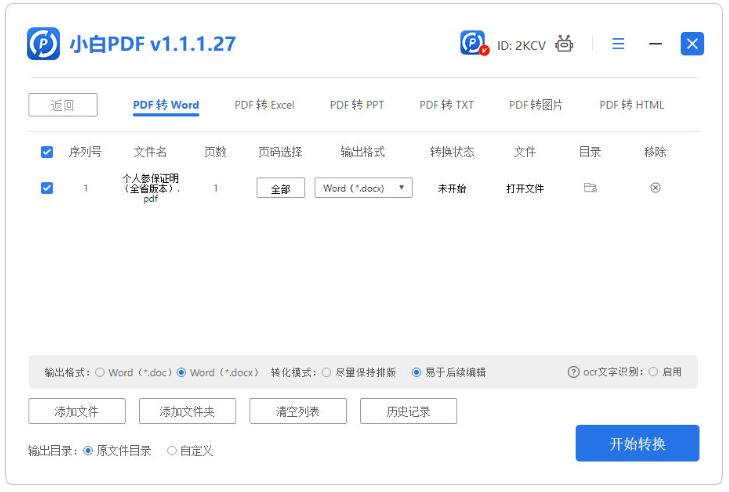Switch to PDF 转 Word tab
The image size is (729, 492).
(x=166, y=105)
